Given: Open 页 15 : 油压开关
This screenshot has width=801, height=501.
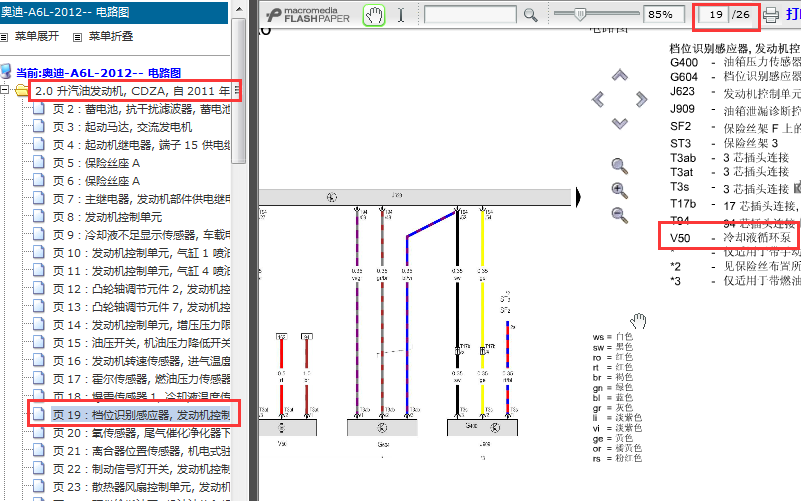Looking at the screenshot, I should coord(141,343).
